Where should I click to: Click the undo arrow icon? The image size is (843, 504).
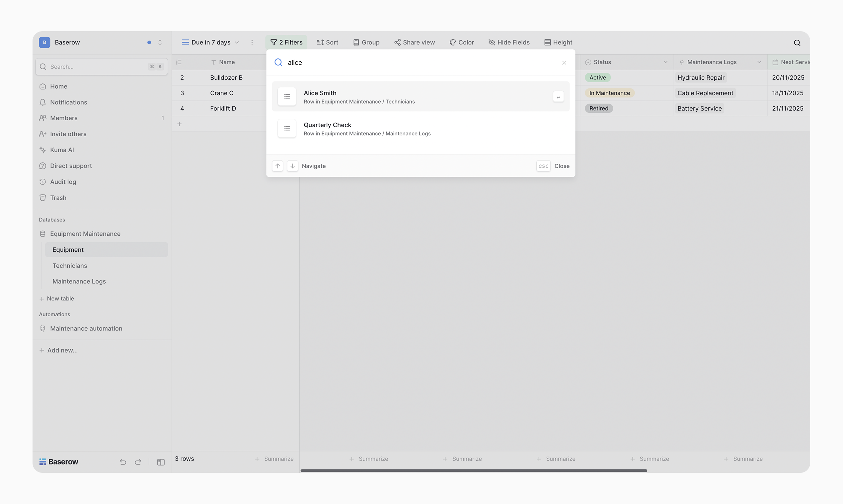pyautogui.click(x=123, y=462)
